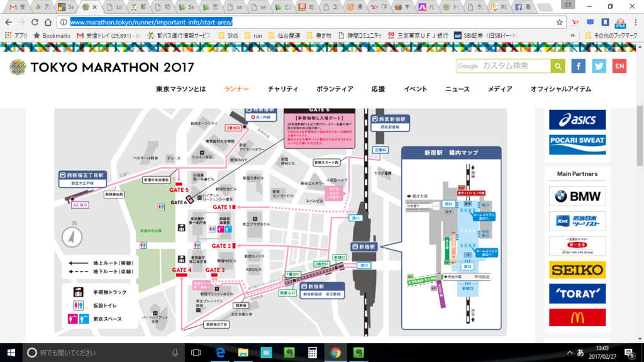Open the Bookmarks star bookmark

click(52, 36)
